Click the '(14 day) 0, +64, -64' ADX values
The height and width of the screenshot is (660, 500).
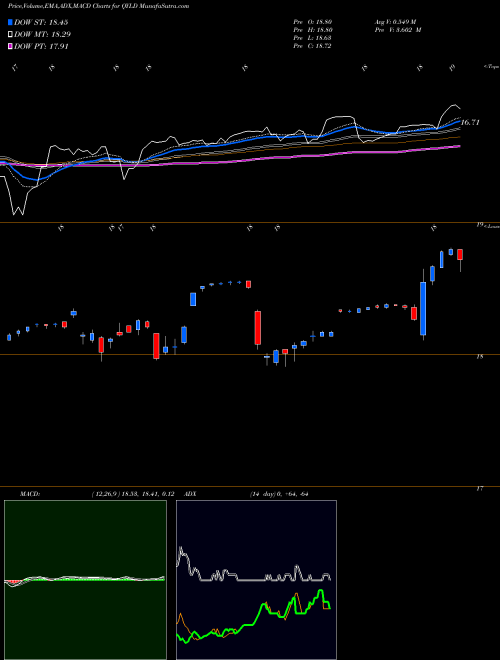[279, 494]
